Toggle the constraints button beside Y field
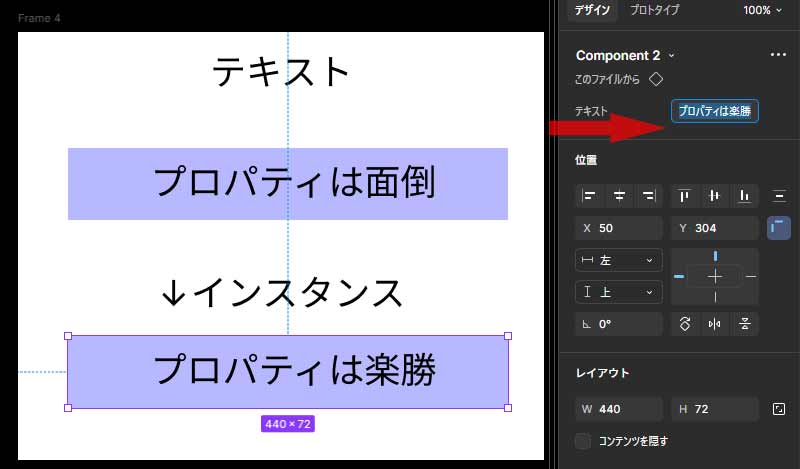 (779, 228)
